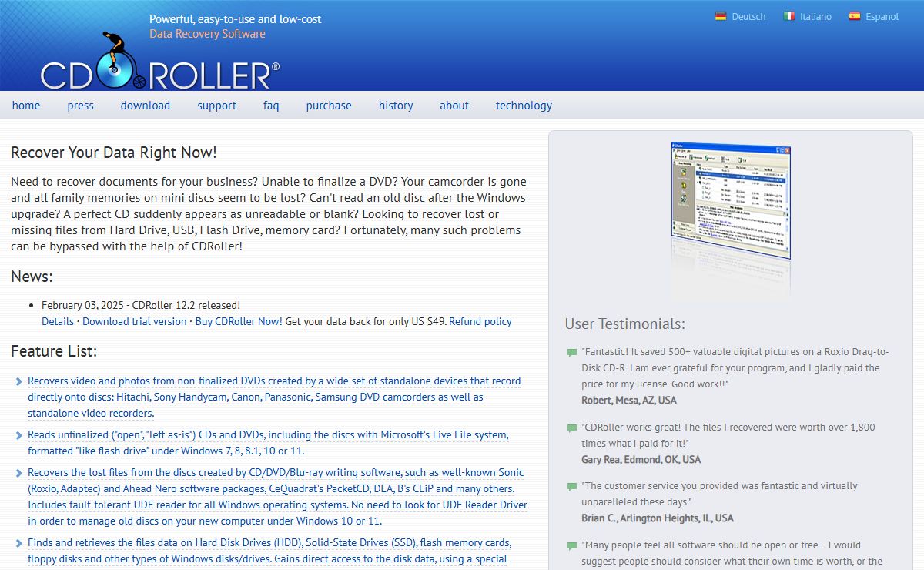Click the quote icon beside the 'Many people feel' testimonial
924x570 pixels.
(571, 546)
